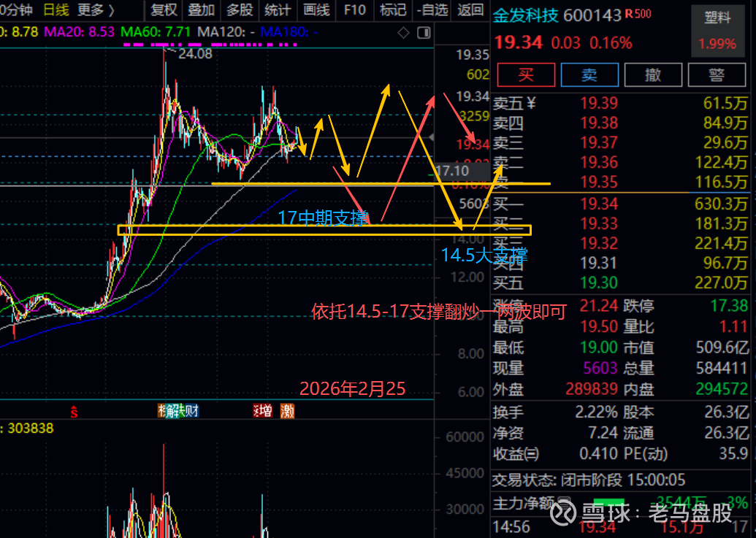The width and height of the screenshot is (756, 538).
Task: Expand the 更多 periods menu
Action: pos(96,9)
